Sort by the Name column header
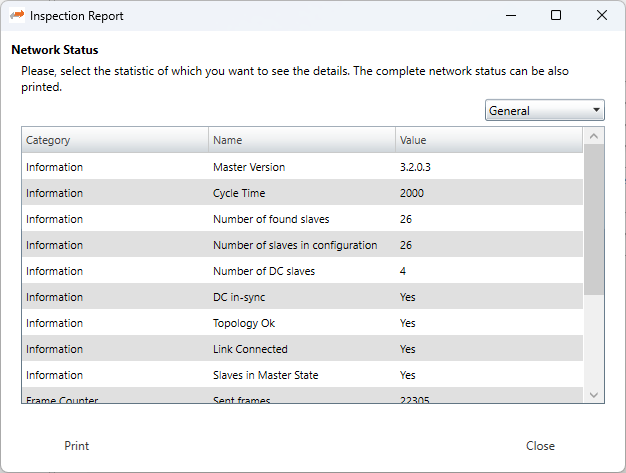The height and width of the screenshot is (473, 626). [x=228, y=141]
